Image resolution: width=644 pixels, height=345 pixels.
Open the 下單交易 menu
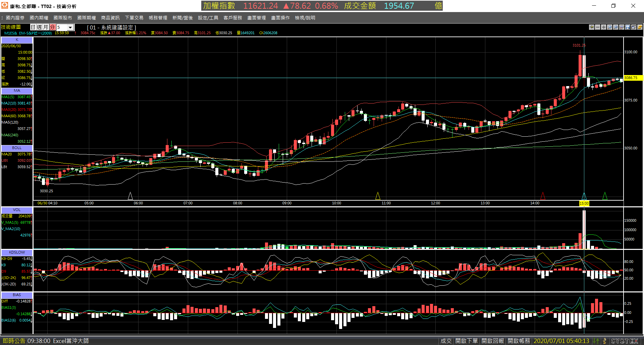134,18
